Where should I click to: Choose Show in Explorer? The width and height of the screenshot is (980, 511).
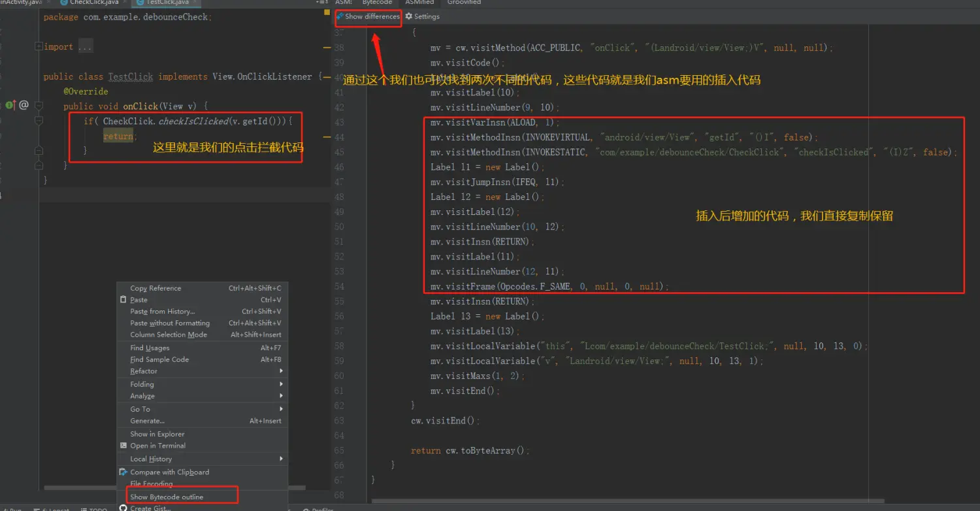202,434
